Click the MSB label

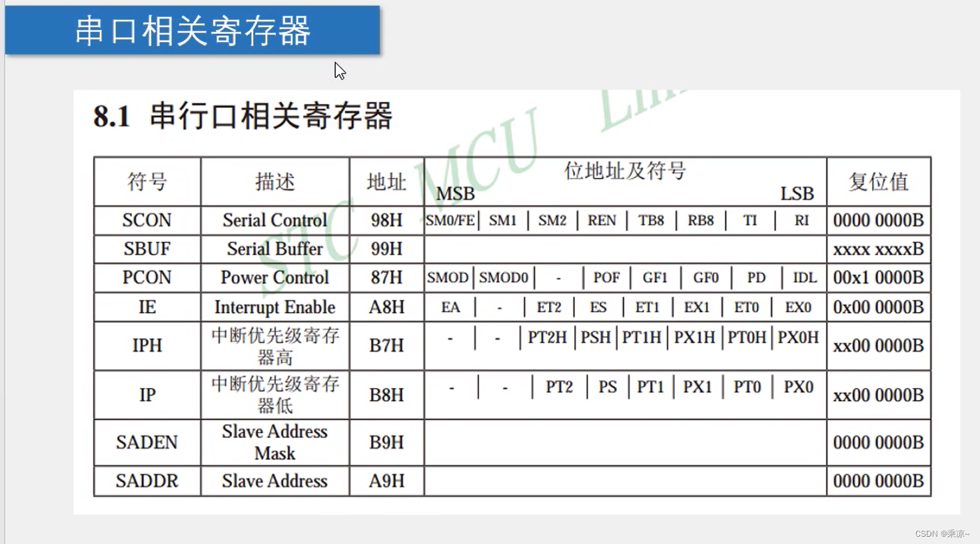[456, 194]
